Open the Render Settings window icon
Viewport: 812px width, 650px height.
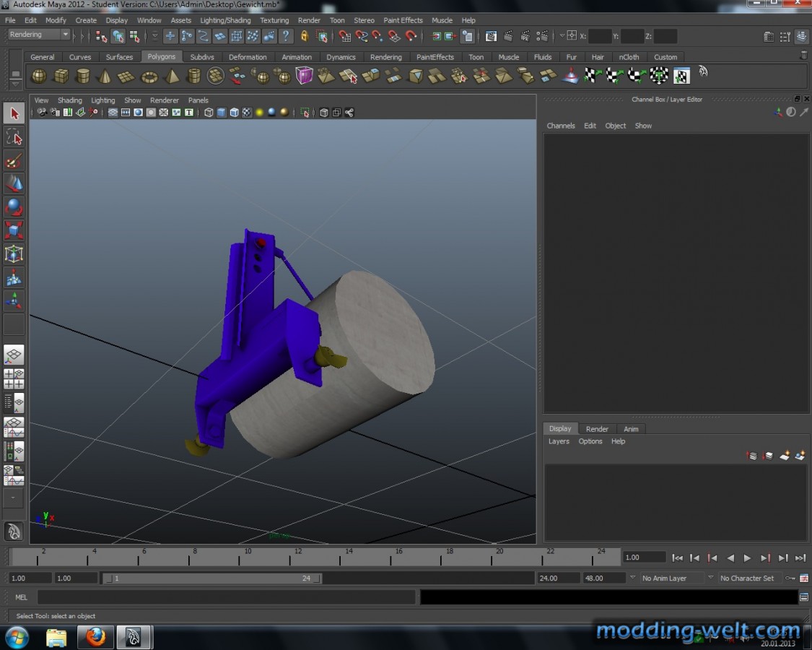click(x=542, y=36)
